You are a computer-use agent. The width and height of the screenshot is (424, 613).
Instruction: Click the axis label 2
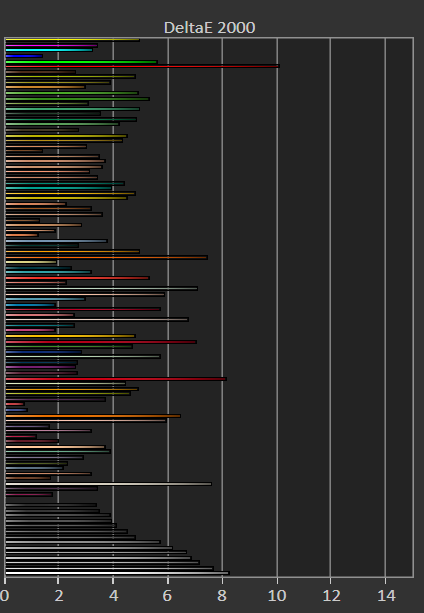(59, 596)
